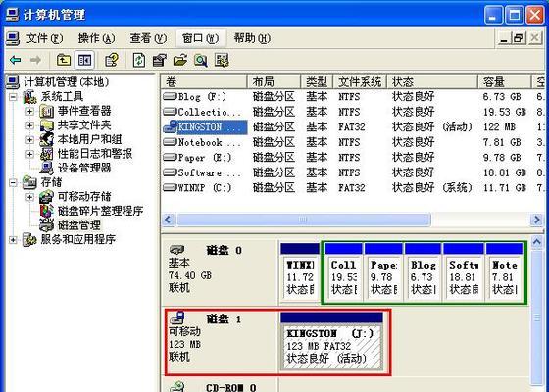
Task: Open the system menu icon in menu bar
Action: (x=13, y=38)
